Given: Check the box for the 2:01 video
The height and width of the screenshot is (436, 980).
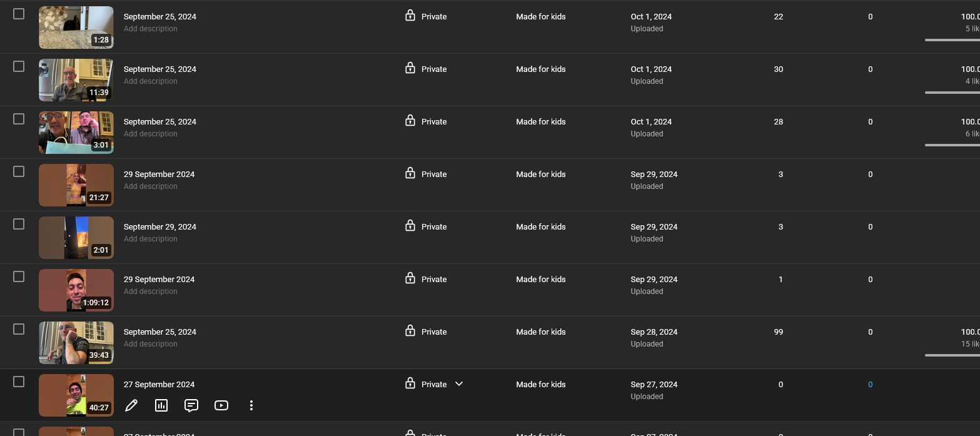Looking at the screenshot, I should (19, 224).
